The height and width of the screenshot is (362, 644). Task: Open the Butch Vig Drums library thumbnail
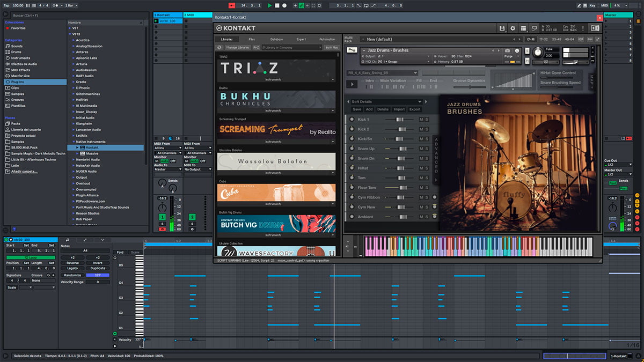click(x=276, y=224)
